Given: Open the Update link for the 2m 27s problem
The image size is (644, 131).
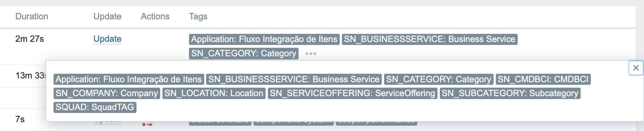Looking at the screenshot, I should 107,39.
